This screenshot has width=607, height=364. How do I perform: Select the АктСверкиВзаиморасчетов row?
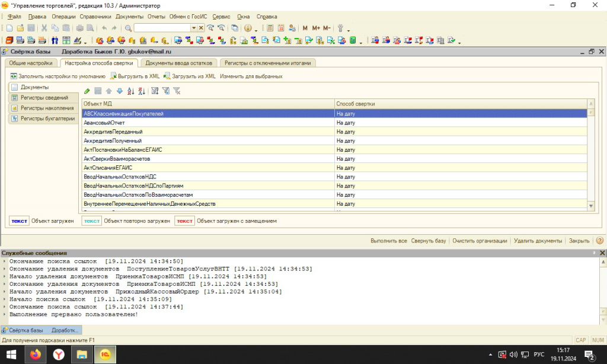coord(334,158)
